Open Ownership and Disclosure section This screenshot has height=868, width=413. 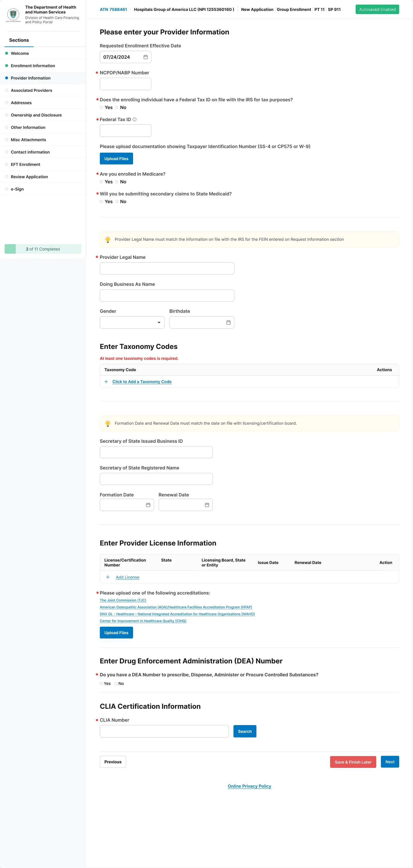(x=43, y=115)
